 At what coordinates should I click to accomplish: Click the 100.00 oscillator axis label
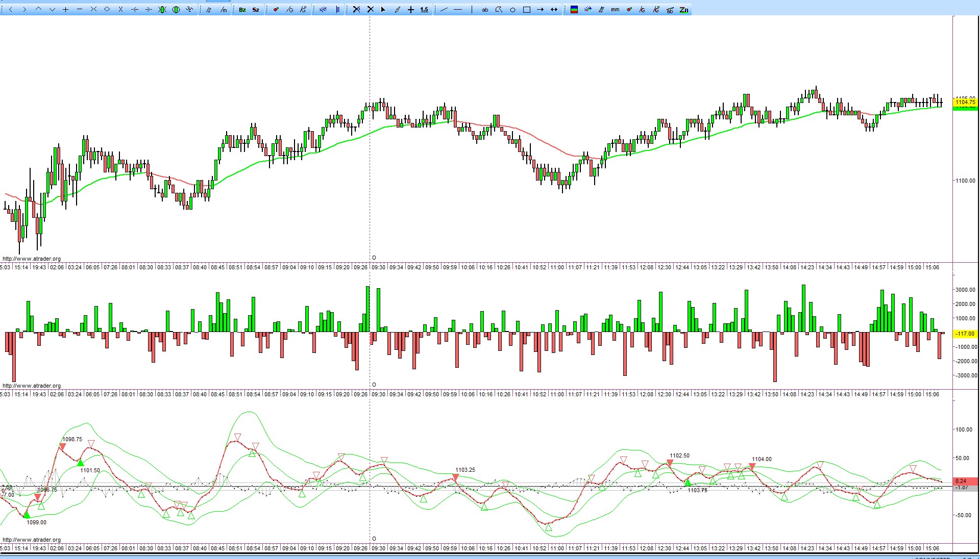964,429
